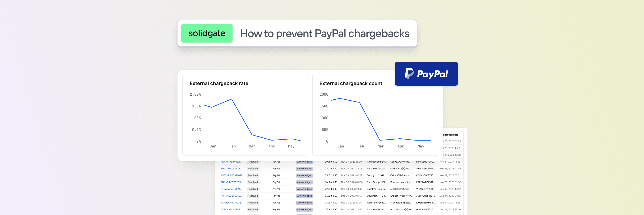Click merchant Balistreri-Cole-a... cell
Image resolution: width=644 pixels, height=215 pixels.
point(376,189)
